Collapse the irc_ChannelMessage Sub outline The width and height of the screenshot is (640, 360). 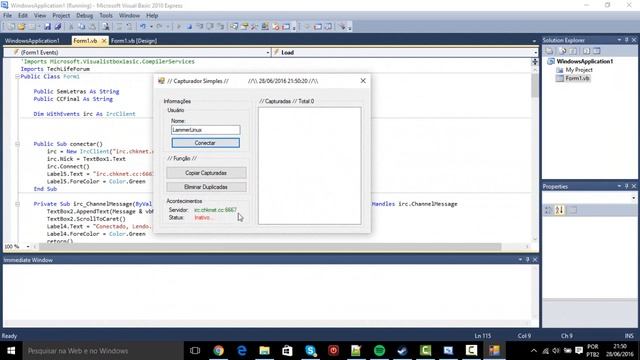tap(18, 204)
